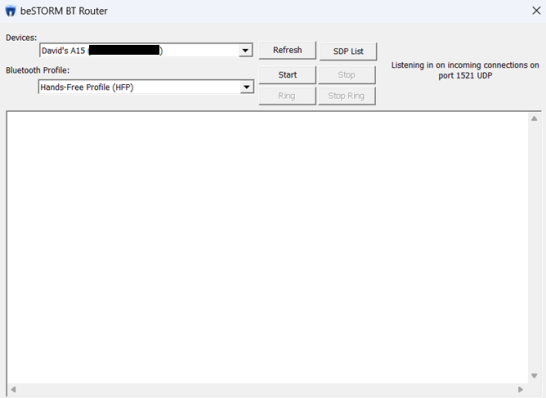The height and width of the screenshot is (398, 546).
Task: Click the greyed-out Ring button
Action: (x=287, y=96)
